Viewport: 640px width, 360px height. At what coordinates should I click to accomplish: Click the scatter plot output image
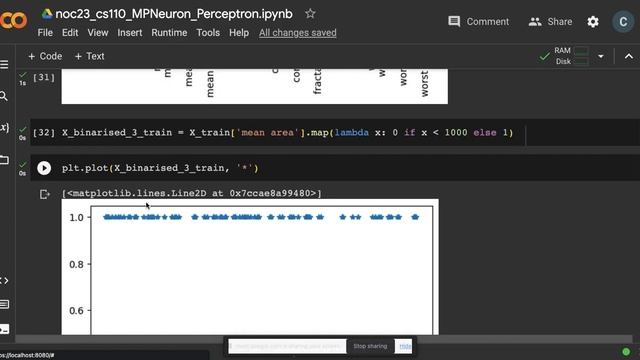click(x=250, y=267)
